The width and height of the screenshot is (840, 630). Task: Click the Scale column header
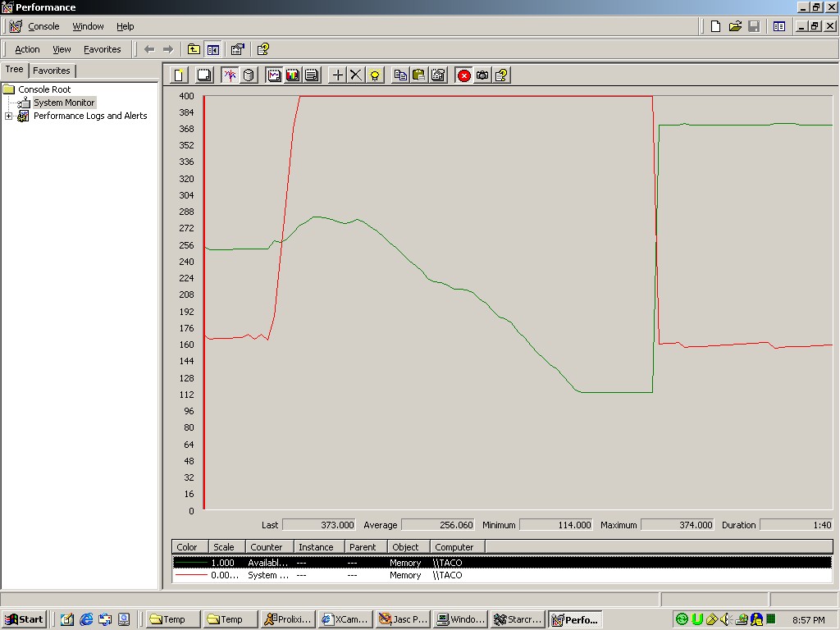(226, 547)
